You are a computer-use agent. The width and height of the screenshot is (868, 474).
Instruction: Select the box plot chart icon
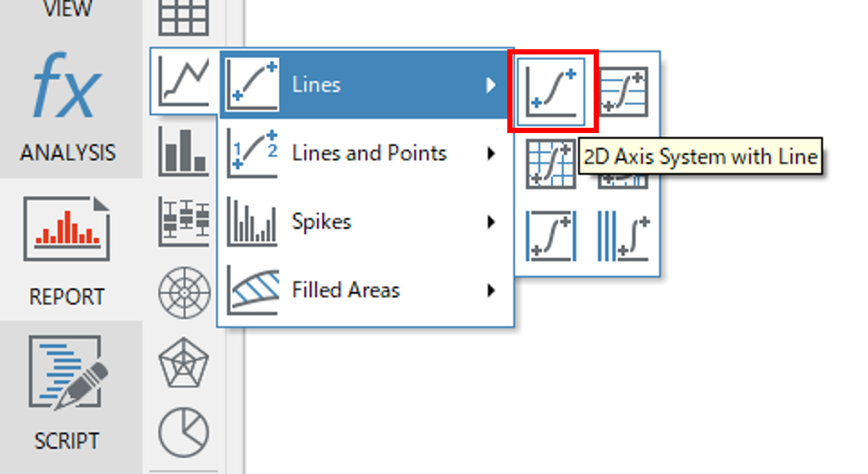tap(184, 221)
